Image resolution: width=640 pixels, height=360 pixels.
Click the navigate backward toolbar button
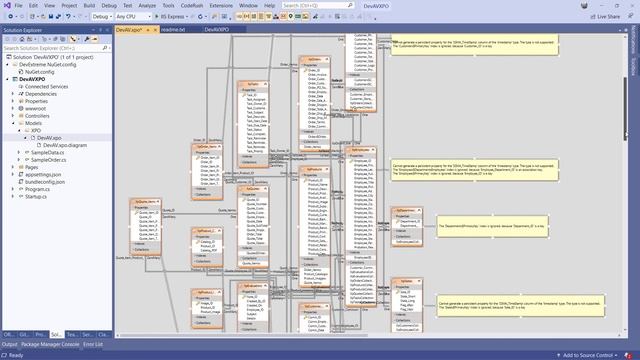point(11,17)
